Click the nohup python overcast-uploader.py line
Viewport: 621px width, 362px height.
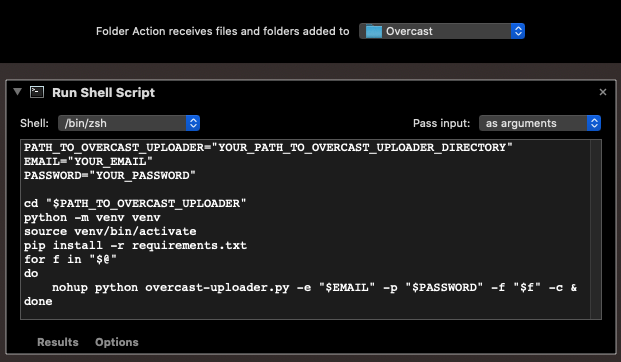coord(314,288)
